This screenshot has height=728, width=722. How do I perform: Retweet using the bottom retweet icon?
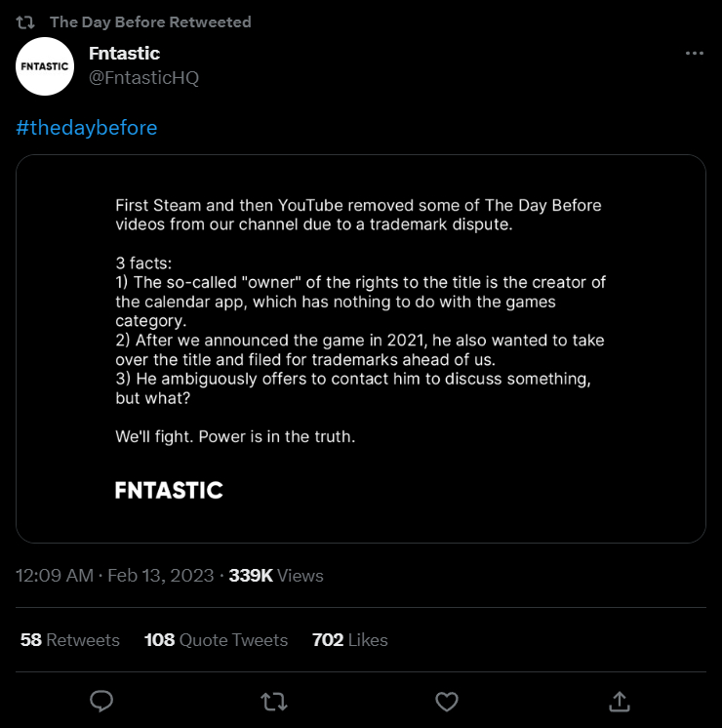274,701
